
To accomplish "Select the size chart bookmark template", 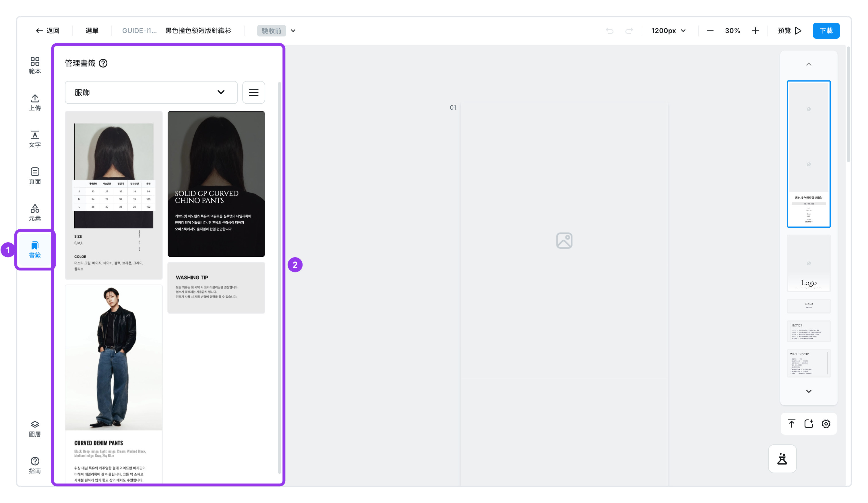I will point(114,195).
